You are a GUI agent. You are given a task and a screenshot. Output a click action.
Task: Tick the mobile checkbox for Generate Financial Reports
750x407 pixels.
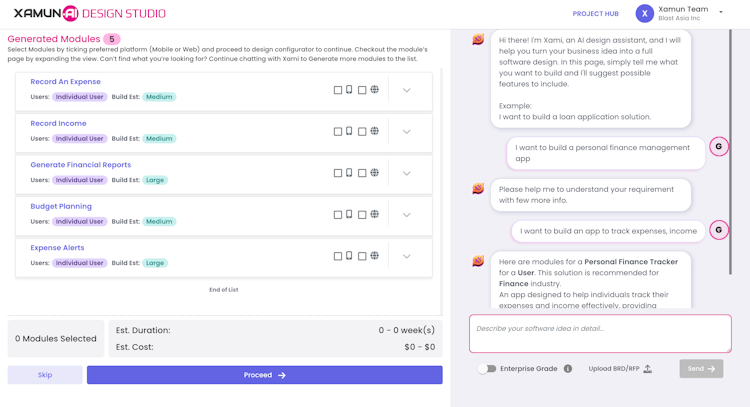point(338,173)
